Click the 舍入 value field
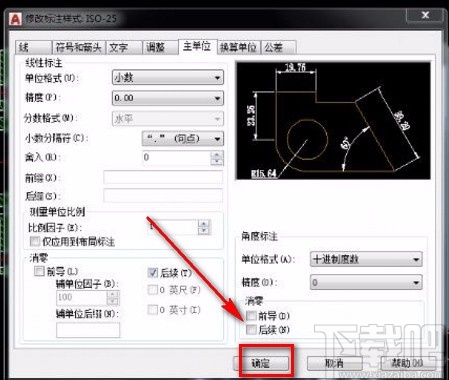This screenshot has height=380, width=449. point(176,158)
